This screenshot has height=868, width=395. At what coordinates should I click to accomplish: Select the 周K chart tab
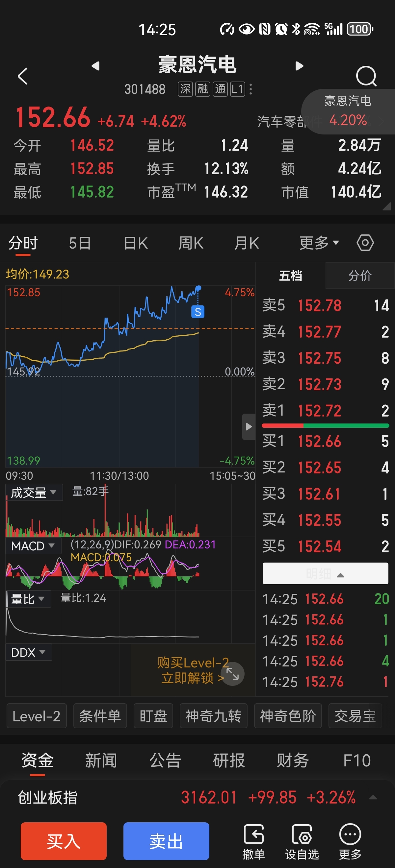click(x=191, y=243)
